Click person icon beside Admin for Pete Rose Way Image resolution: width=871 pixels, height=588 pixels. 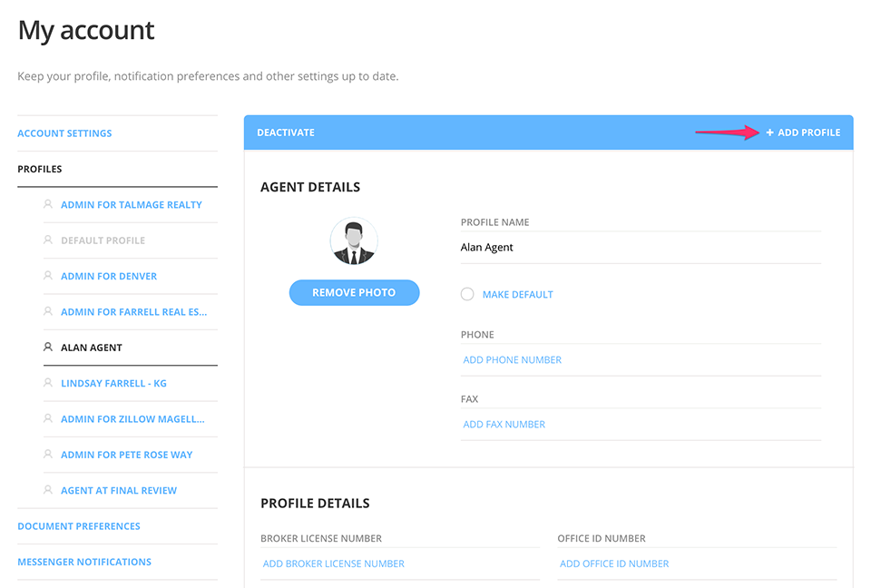(x=48, y=455)
